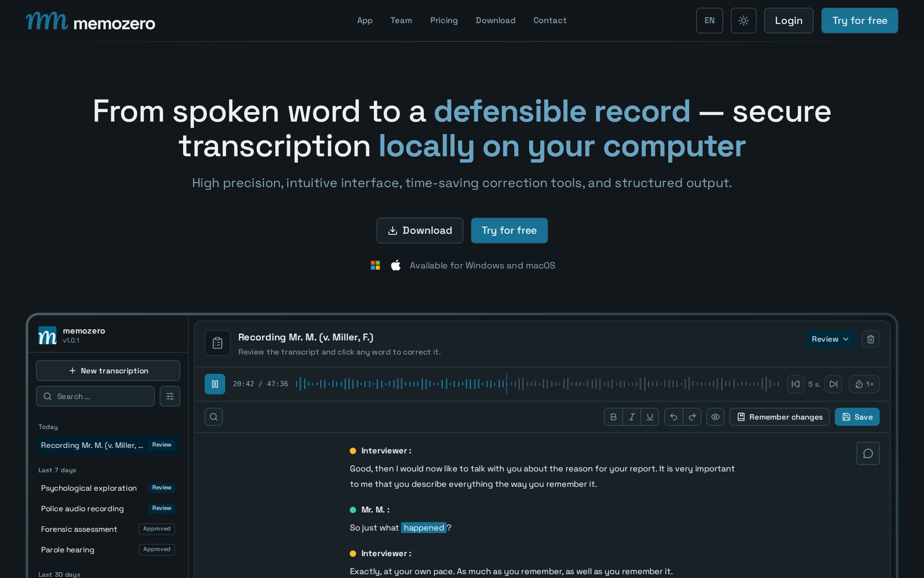This screenshot has height=578, width=924.
Task: Click the memozero logo in header
Action: (90, 21)
